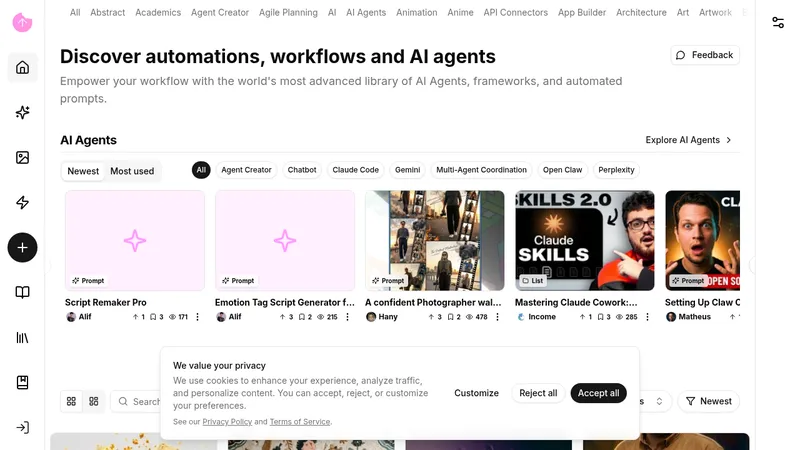800x450 pixels.
Task: Switch to large grid view
Action: click(x=71, y=402)
